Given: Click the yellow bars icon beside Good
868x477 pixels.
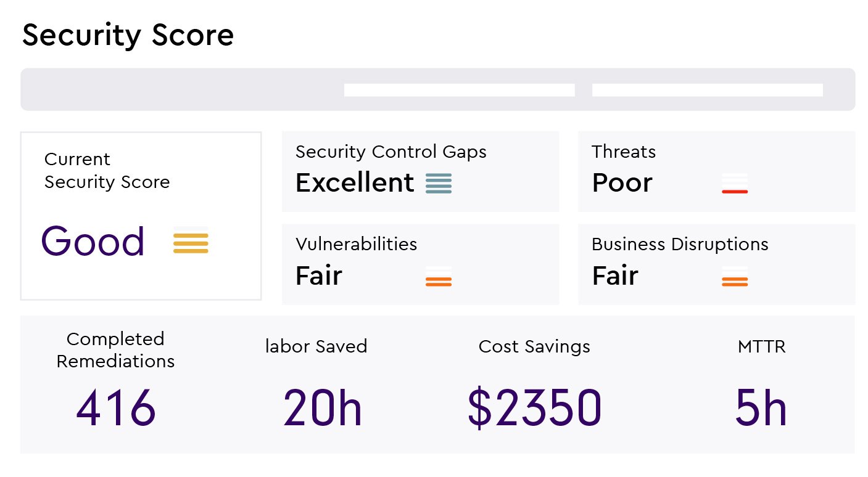Looking at the screenshot, I should (x=191, y=243).
